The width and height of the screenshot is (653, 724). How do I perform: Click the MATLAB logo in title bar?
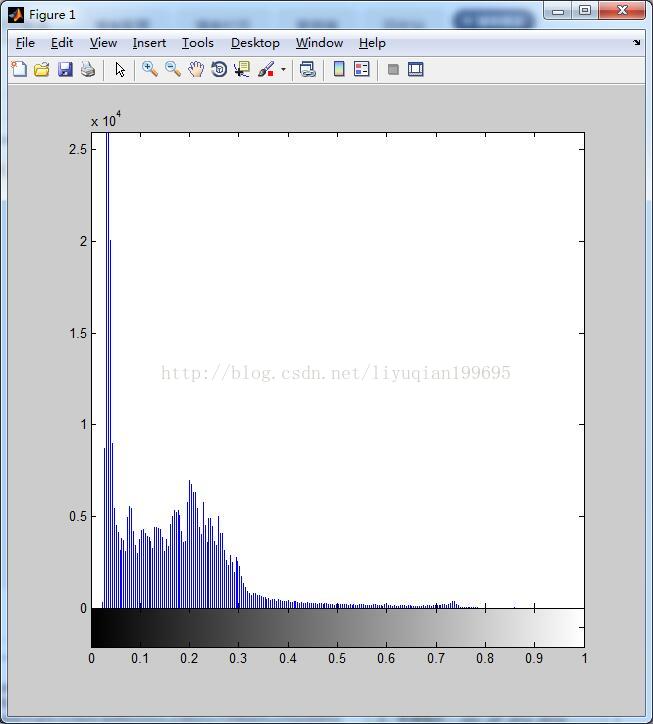coord(16,15)
